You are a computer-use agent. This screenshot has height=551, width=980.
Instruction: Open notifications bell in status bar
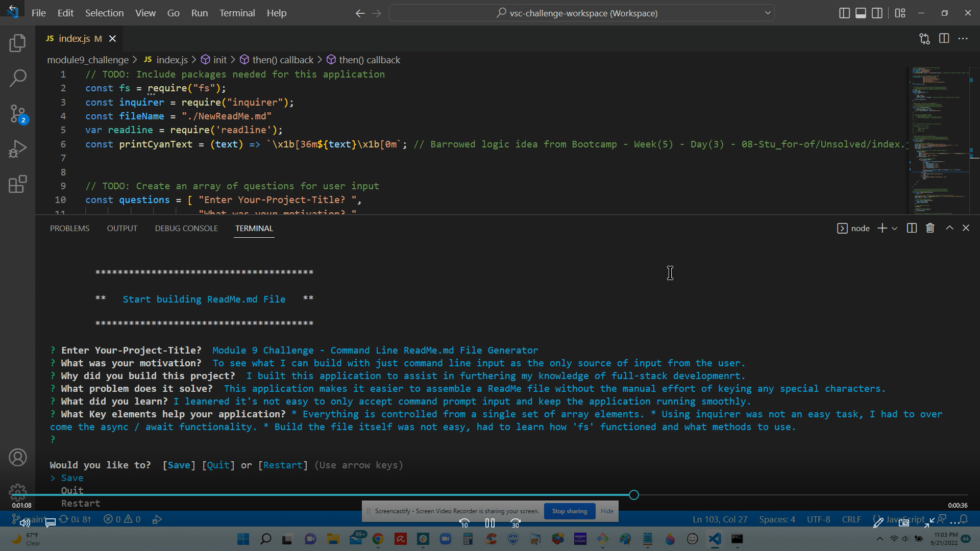click(964, 519)
